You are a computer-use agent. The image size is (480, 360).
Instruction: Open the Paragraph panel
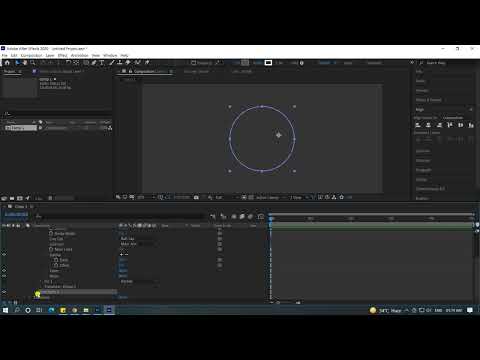click(x=423, y=170)
